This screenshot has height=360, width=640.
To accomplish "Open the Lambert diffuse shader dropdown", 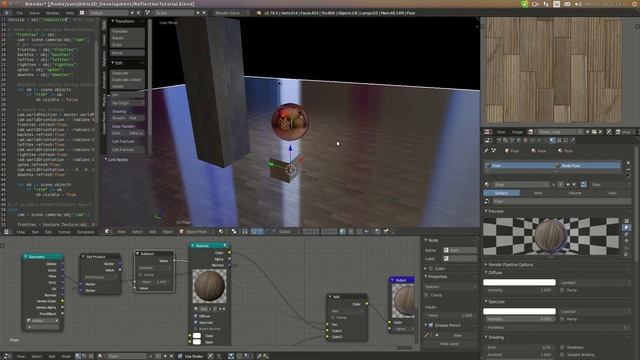I will [x=595, y=282].
